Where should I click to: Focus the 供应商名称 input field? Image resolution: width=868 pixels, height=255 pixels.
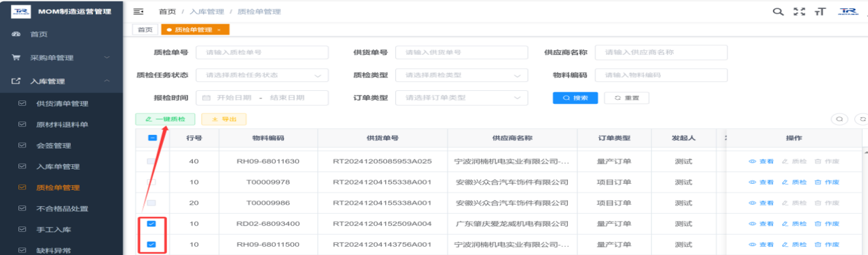pos(661,52)
